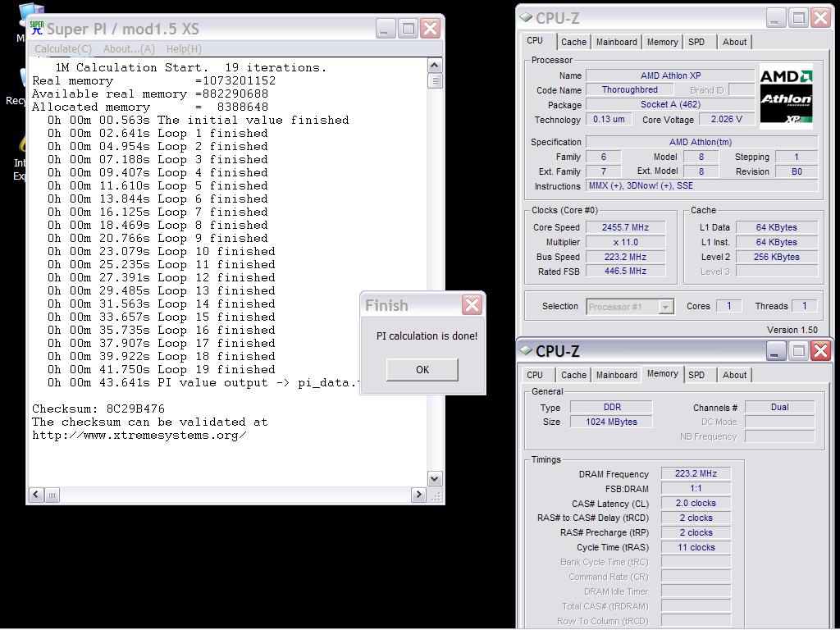
Task: Minimize the Super PI window
Action: tap(386, 29)
